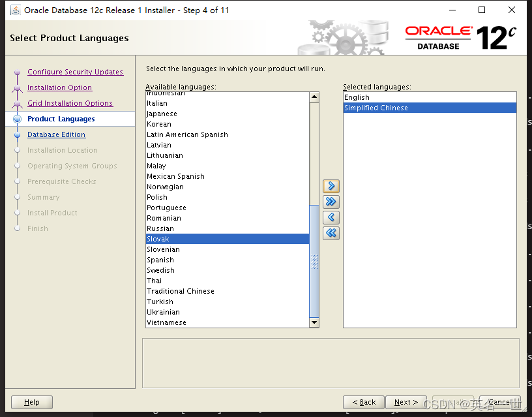Select Slovenian in Available languages
The height and width of the screenshot is (417, 532).
(228, 249)
